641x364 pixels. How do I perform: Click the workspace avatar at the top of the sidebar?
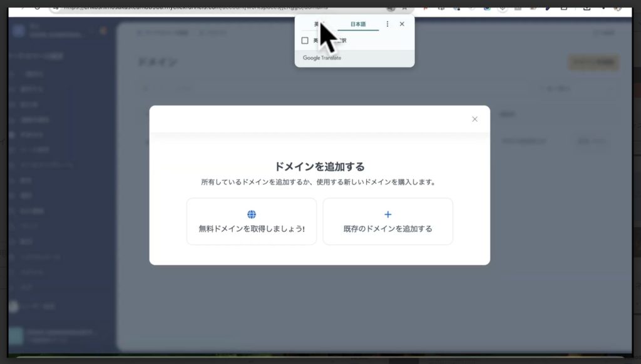click(x=19, y=31)
